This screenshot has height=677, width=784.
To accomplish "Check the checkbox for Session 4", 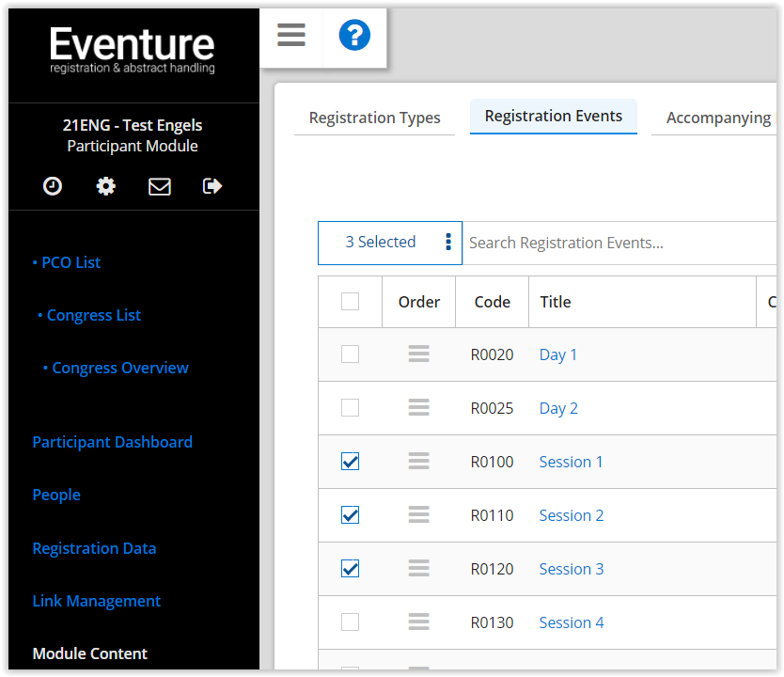I will (x=350, y=622).
